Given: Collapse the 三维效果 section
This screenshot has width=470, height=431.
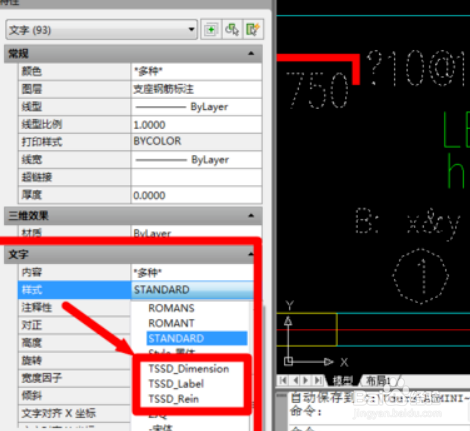Looking at the screenshot, I should pyautogui.click(x=251, y=215).
